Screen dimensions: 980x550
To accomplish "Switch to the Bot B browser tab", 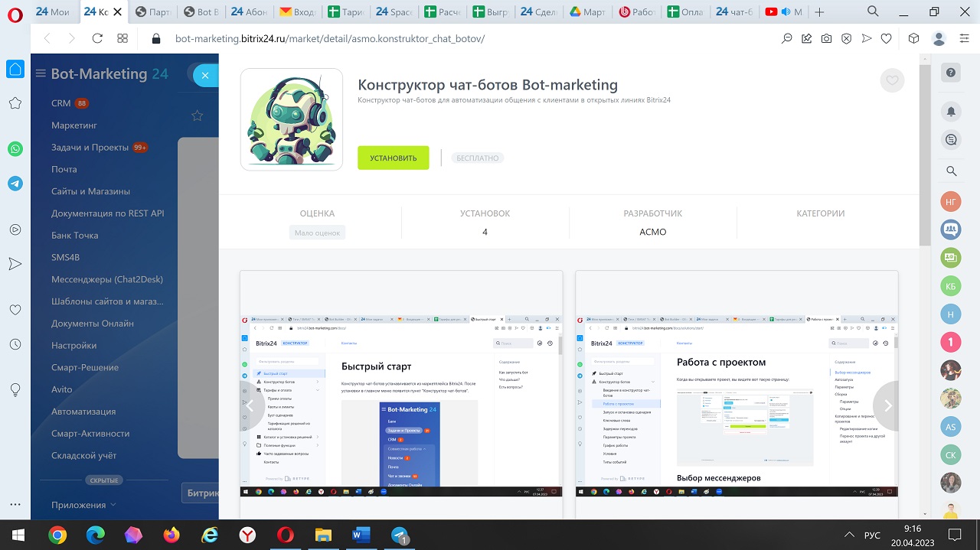I will [201, 11].
